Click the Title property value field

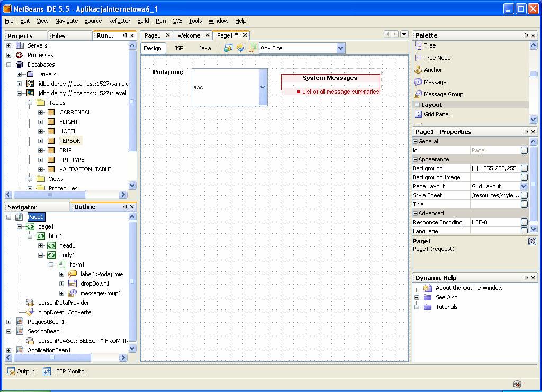tap(495, 204)
